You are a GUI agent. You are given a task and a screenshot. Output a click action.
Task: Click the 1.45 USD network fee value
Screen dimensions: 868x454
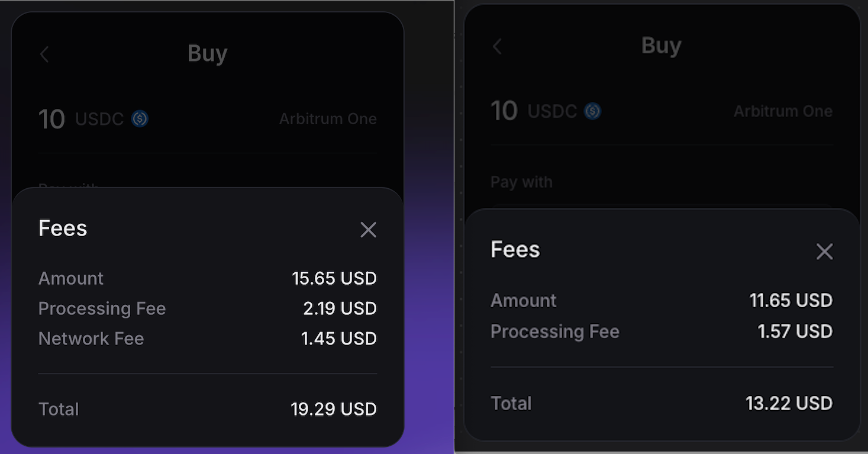coord(338,339)
